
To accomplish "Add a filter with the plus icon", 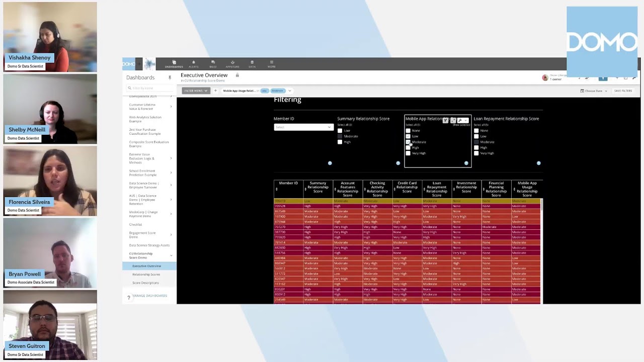I will [215, 90].
